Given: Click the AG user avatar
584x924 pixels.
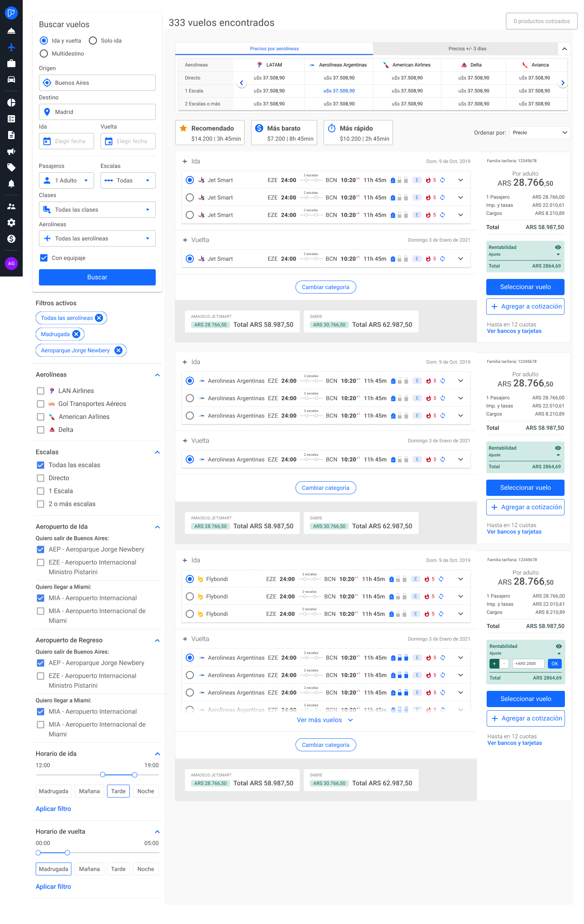Looking at the screenshot, I should pos(11,264).
